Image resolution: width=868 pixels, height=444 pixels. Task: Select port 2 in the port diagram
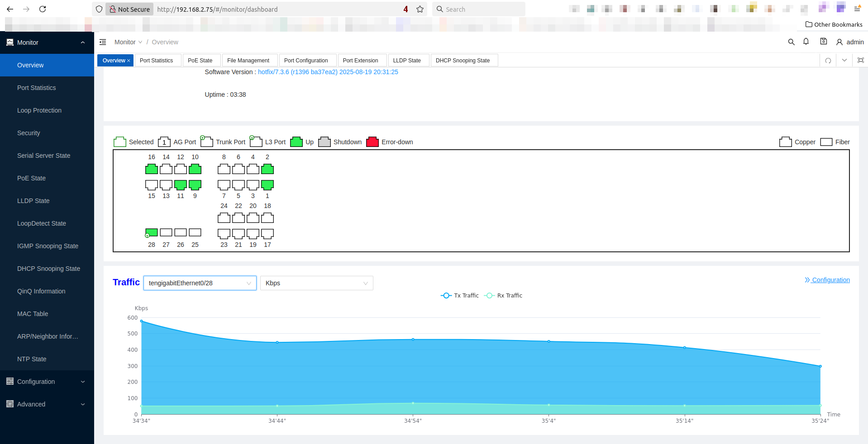(267, 169)
